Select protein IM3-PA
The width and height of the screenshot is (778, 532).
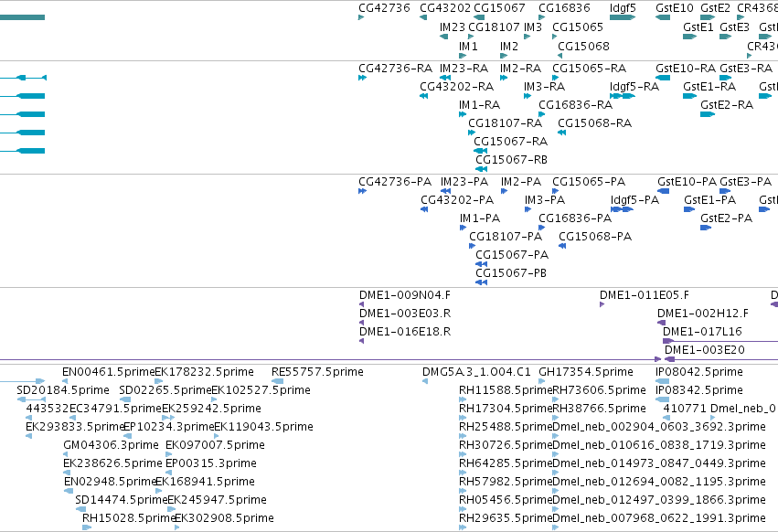[545, 200]
